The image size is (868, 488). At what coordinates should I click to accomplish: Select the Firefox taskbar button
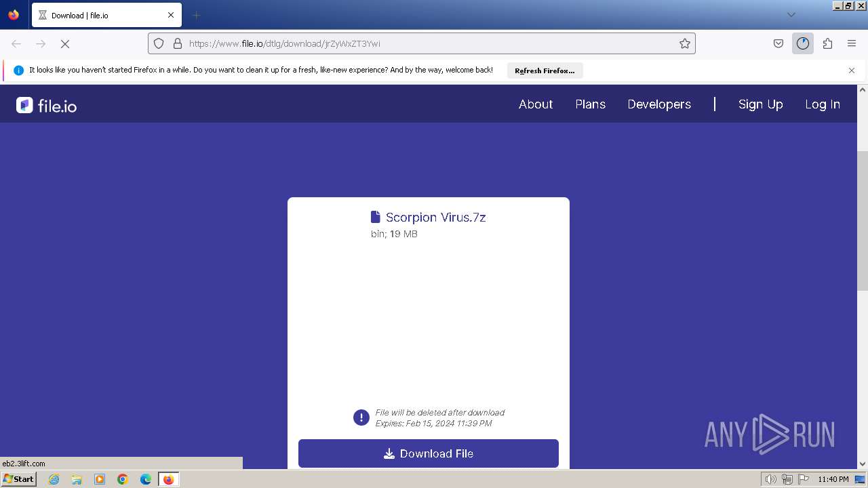[x=168, y=479]
